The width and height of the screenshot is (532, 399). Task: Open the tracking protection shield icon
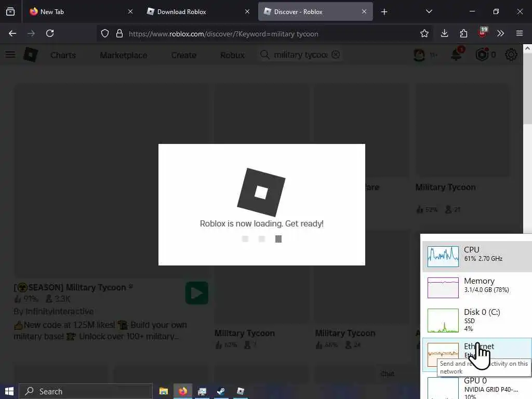click(x=105, y=34)
